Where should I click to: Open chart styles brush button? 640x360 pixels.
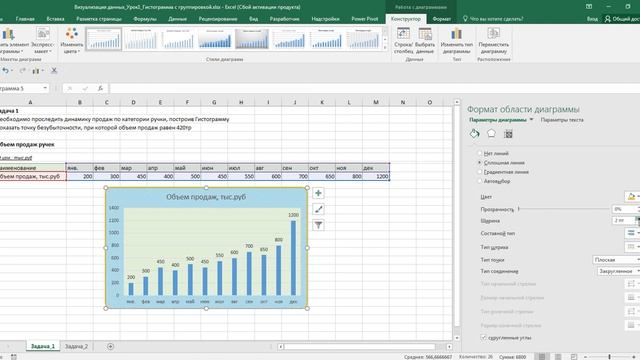[318, 209]
